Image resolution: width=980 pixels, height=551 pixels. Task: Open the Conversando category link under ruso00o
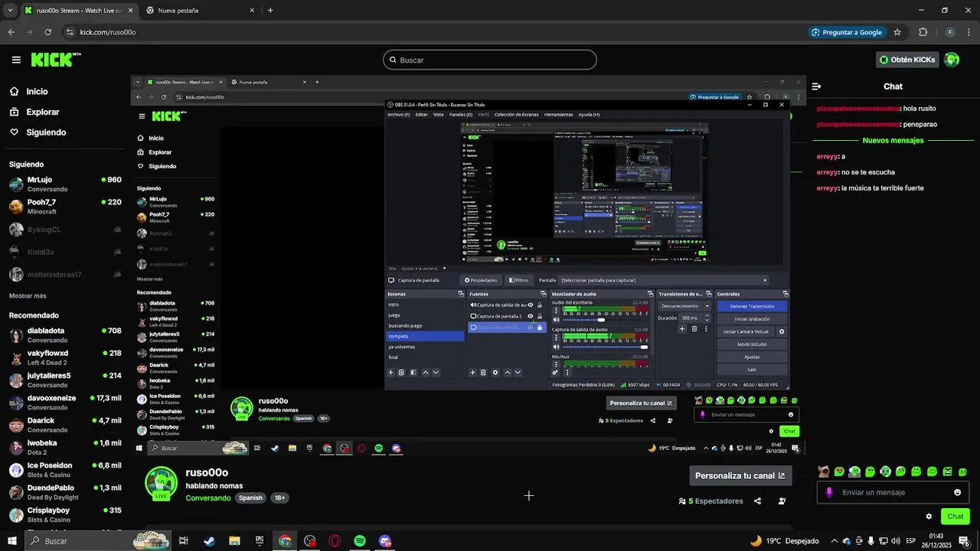pyautogui.click(x=207, y=498)
